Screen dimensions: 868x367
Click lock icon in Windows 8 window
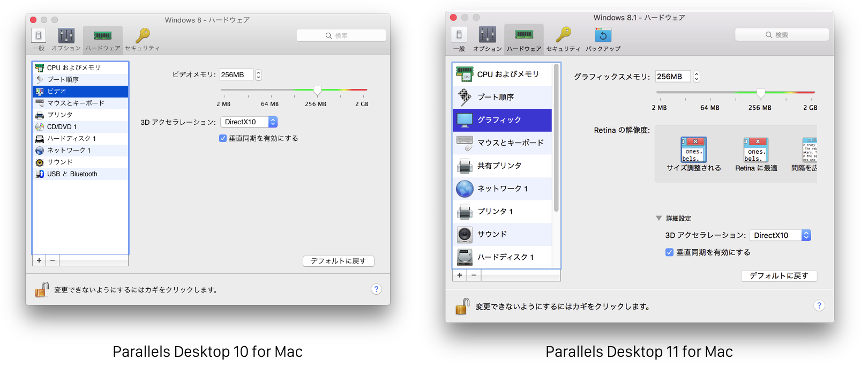[42, 290]
